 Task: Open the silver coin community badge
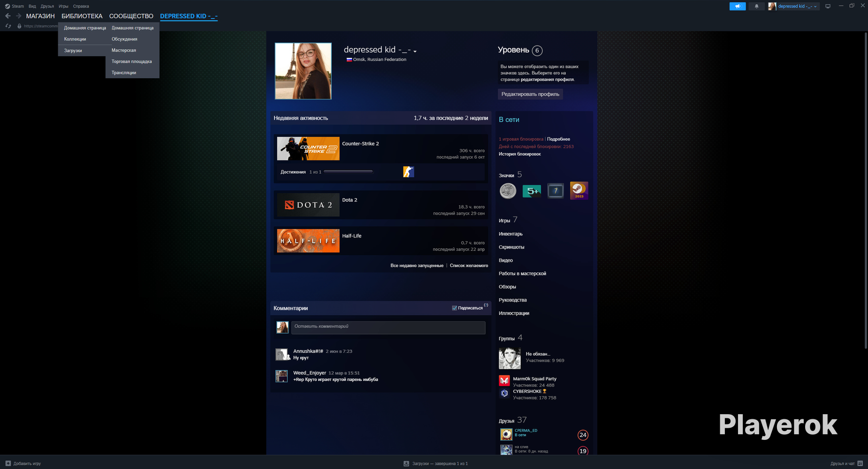(x=508, y=191)
